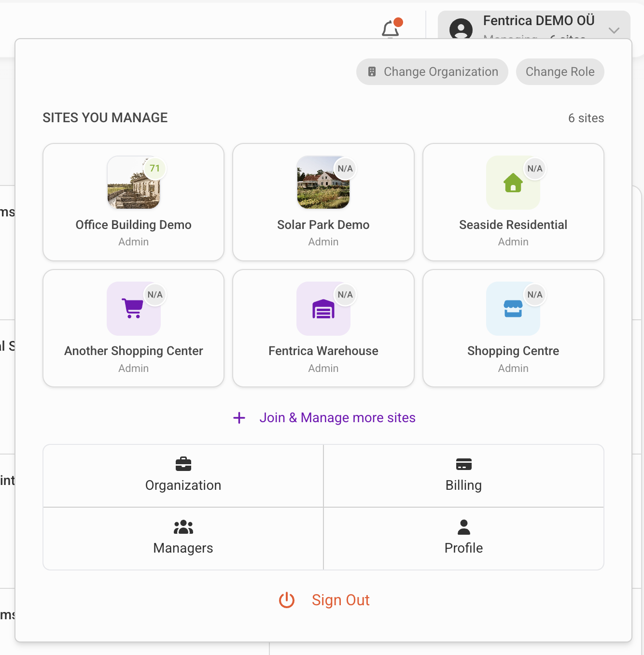Expand the Fentrica DEMO OÜ account chevron

click(614, 30)
